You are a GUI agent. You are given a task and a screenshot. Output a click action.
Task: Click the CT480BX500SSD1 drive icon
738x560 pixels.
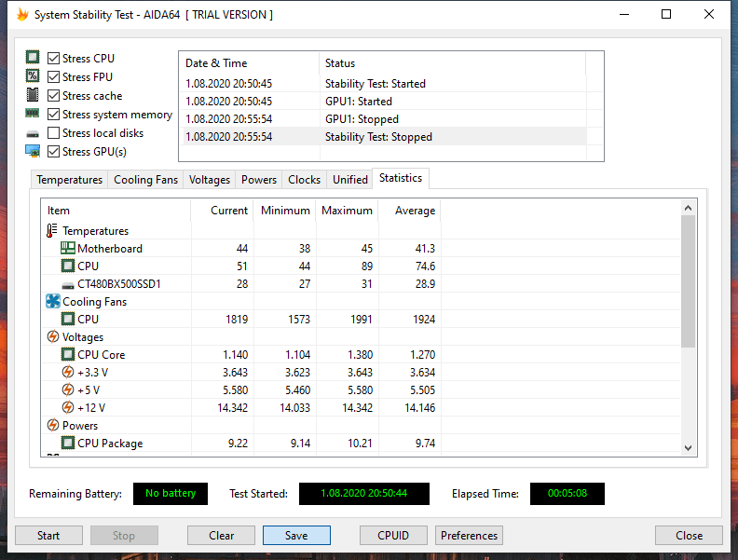[x=68, y=285]
